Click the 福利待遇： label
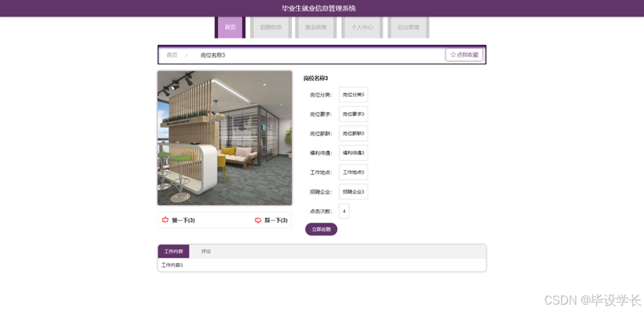Viewport: 644px width, 311px height. (321, 153)
